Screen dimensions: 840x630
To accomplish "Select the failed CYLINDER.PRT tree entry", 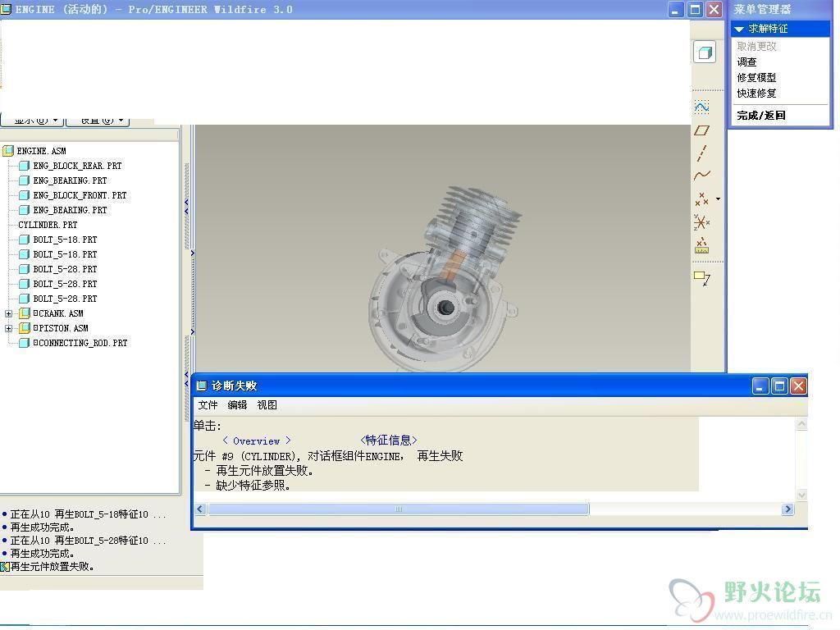I will pos(48,225).
